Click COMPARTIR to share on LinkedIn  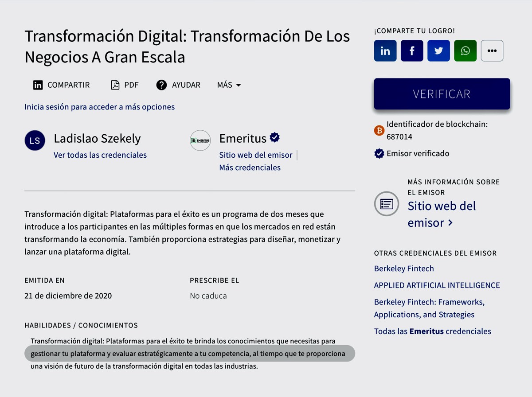(x=62, y=85)
